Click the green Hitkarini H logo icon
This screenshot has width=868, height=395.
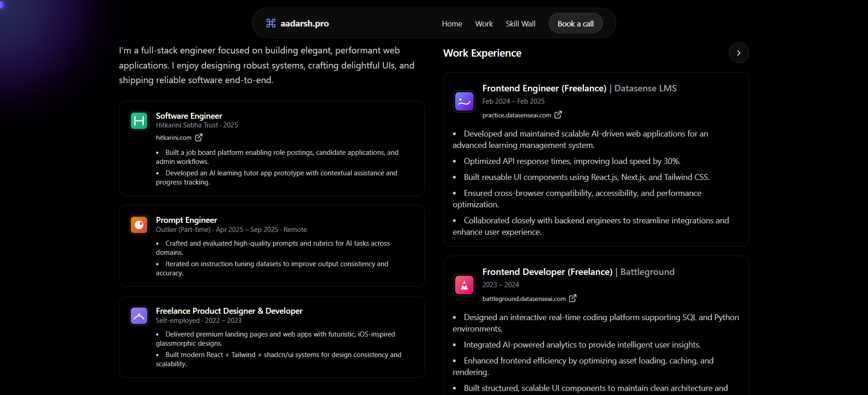coord(139,121)
